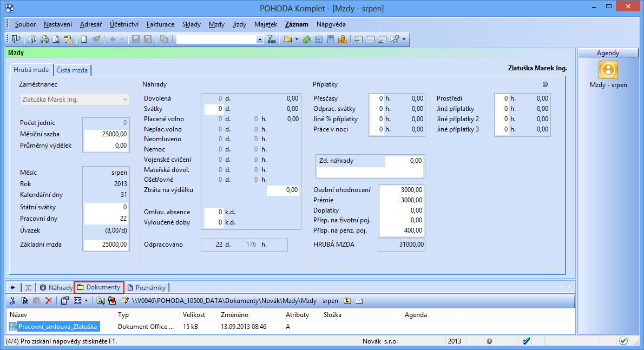Click the Měsíční sazba field

(x=106, y=134)
